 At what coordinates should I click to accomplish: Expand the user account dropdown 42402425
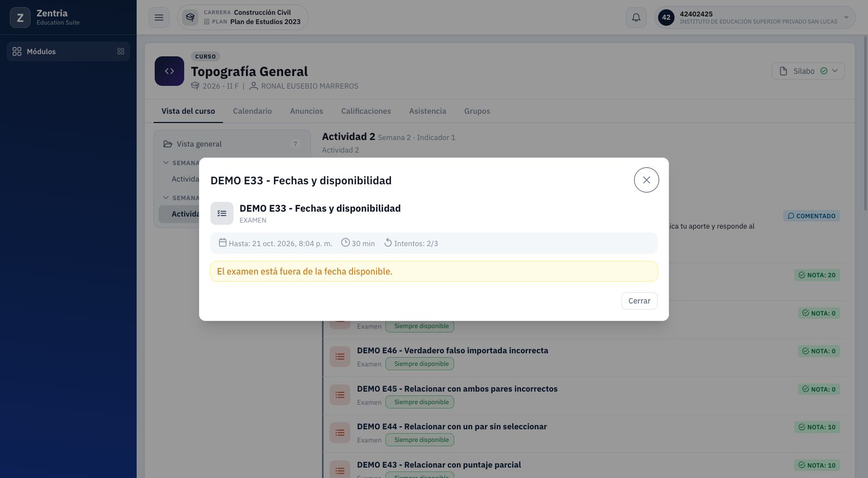755,18
